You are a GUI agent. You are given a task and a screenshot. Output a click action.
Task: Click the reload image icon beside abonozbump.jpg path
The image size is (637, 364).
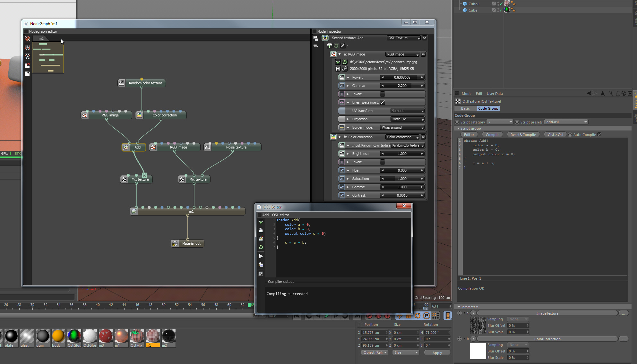coord(345,62)
